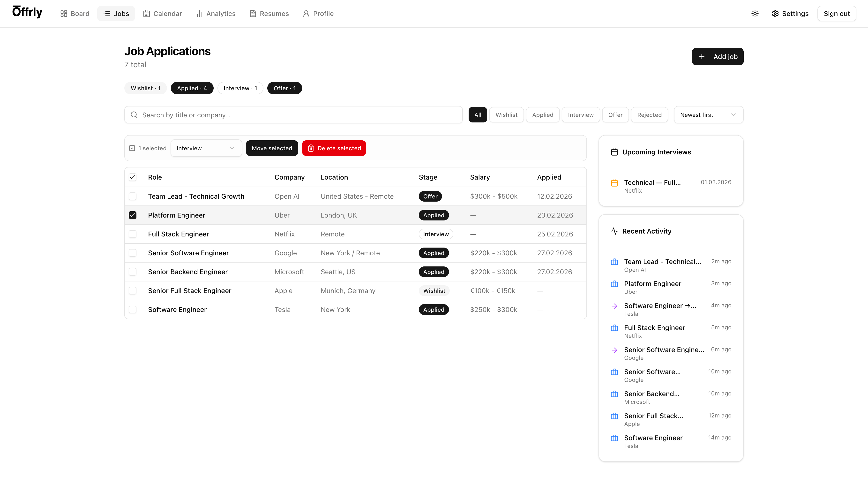Filter the list by the Rejected stage

coord(649,115)
